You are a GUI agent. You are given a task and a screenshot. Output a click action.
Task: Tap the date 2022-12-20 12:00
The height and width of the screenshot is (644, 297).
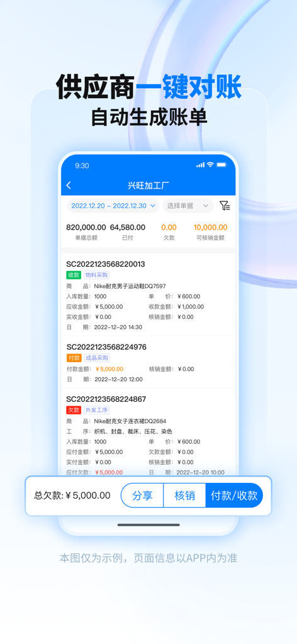[118, 379]
